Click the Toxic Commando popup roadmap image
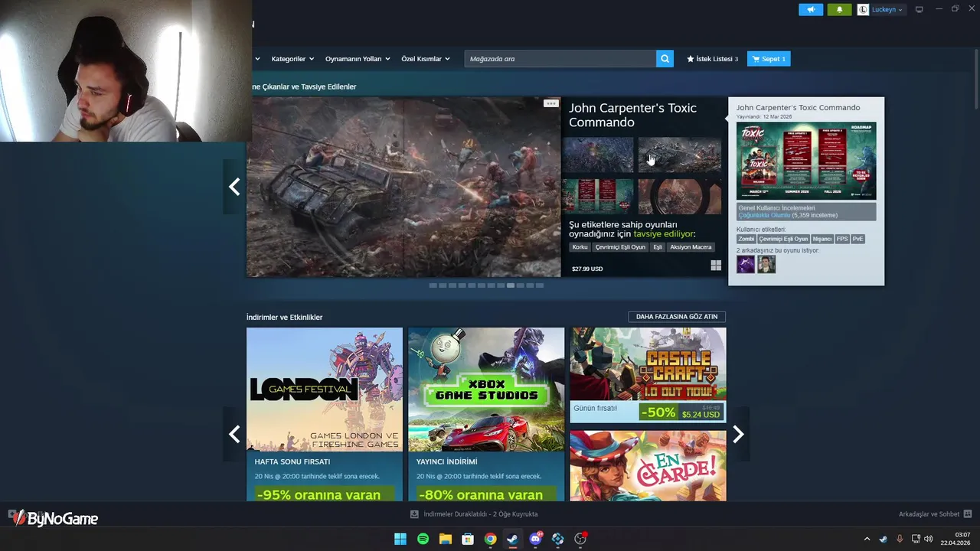 [x=806, y=161]
